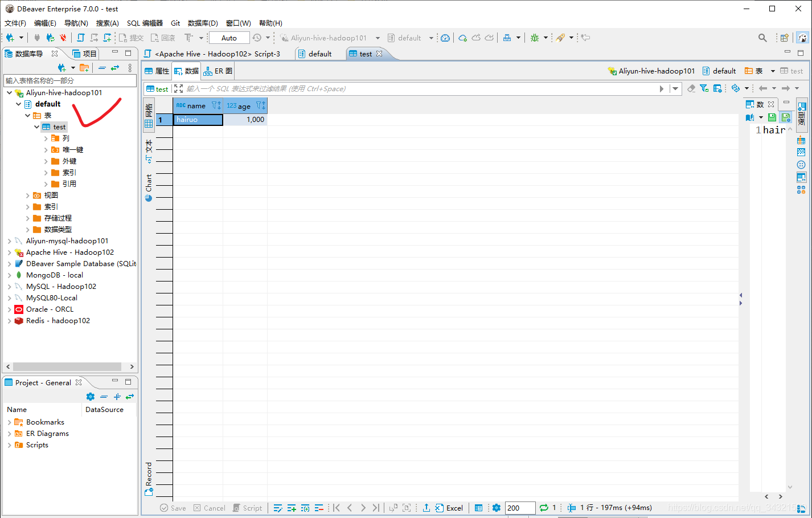Click green refresh icon next to fetch size
Screen dimensions: 812x518
(x=544, y=508)
